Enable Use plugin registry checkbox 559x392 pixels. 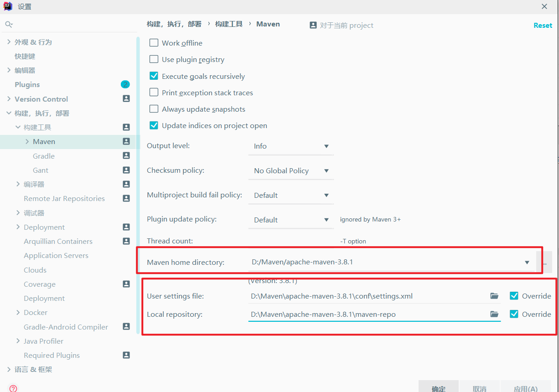click(154, 59)
